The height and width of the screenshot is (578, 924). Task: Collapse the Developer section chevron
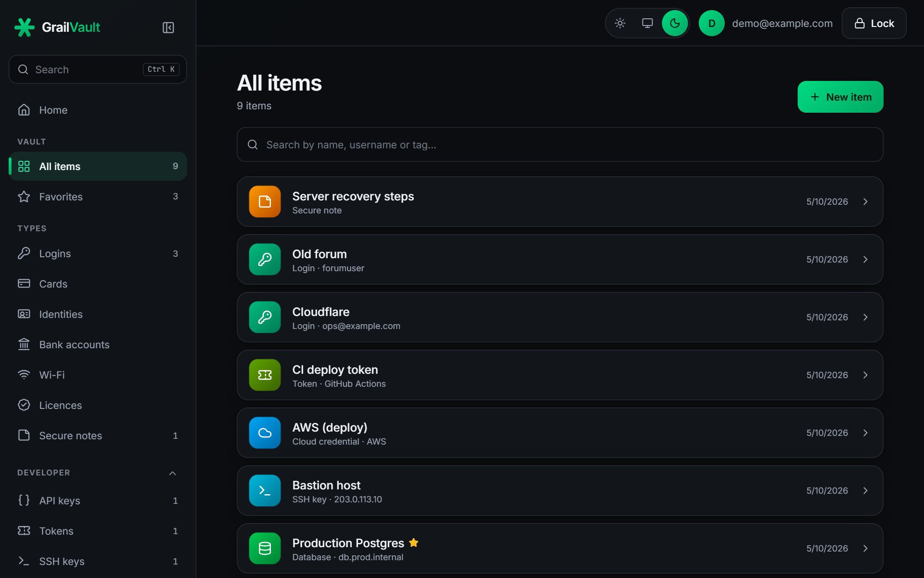pos(172,473)
